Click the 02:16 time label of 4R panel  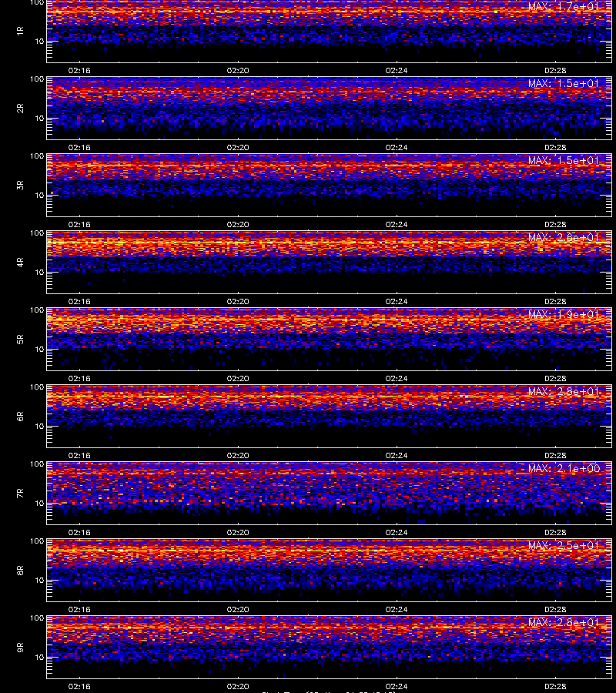pyautogui.click(x=79, y=301)
